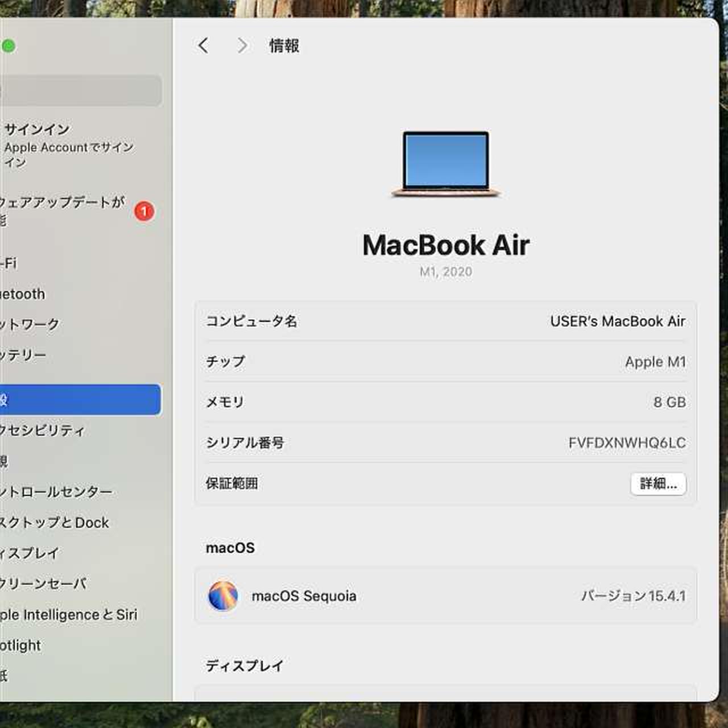The height and width of the screenshot is (728, 728).
Task: Click the macOS Sequoia logo icon
Action: (223, 595)
